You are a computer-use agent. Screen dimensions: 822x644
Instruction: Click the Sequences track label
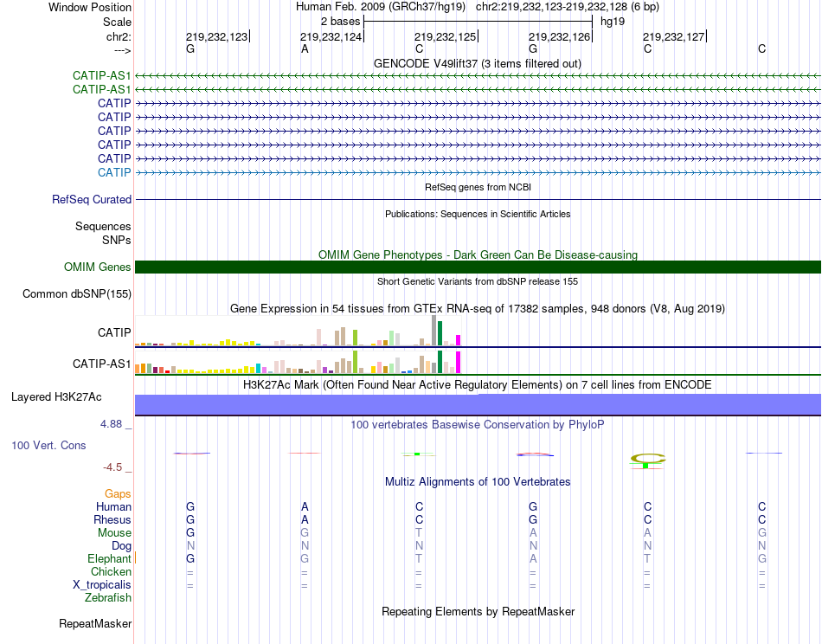point(103,226)
